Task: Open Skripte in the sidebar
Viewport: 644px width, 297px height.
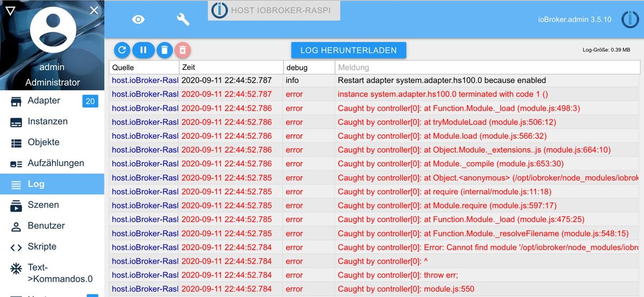Action: 52,247
